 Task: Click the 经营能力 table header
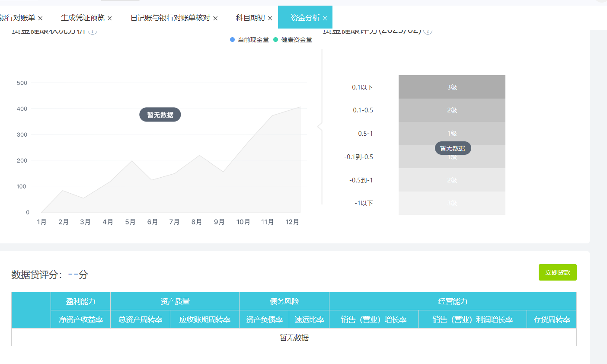click(x=452, y=301)
